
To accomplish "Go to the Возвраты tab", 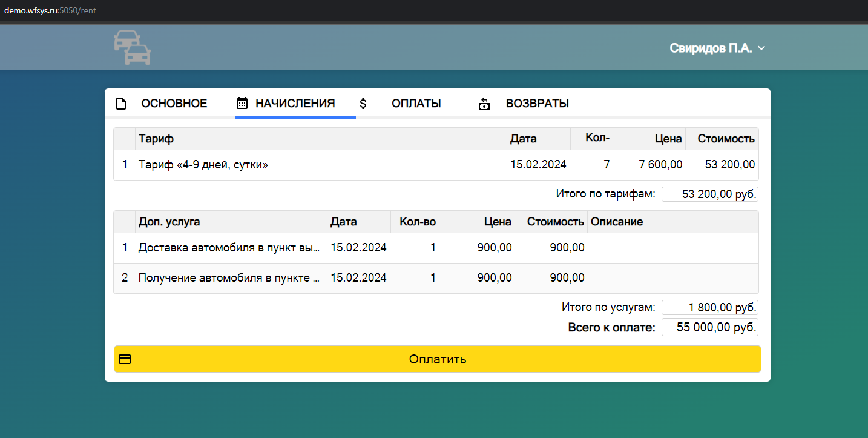I will (537, 104).
